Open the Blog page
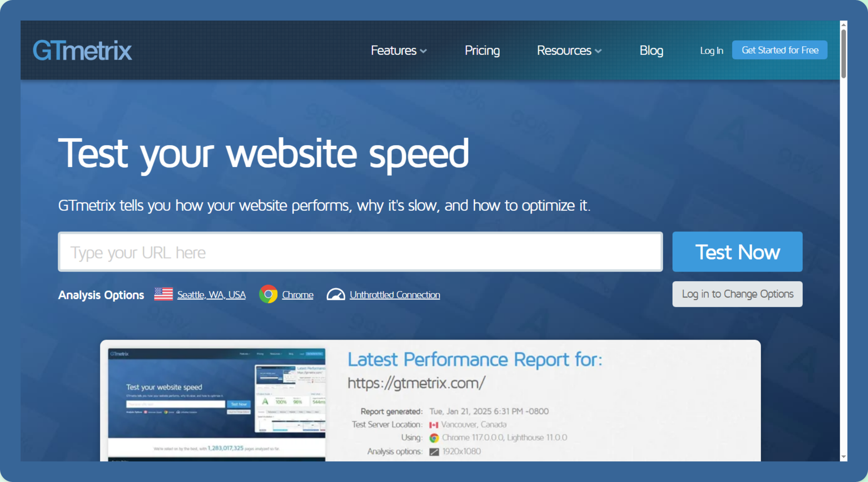This screenshot has height=482, width=868. pos(651,51)
